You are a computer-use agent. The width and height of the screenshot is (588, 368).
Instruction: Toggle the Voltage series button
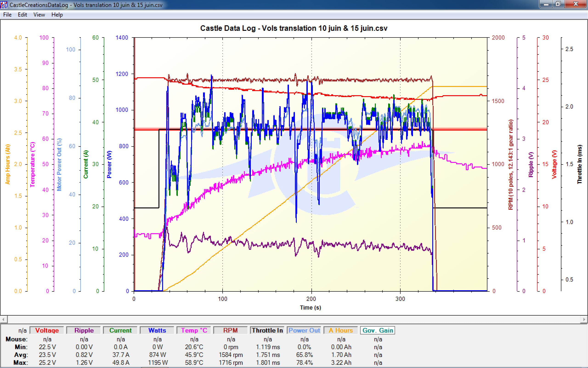[47, 330]
